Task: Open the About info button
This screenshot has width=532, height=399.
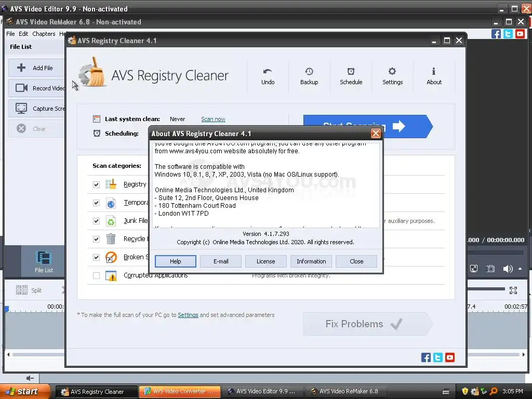Action: [434, 76]
